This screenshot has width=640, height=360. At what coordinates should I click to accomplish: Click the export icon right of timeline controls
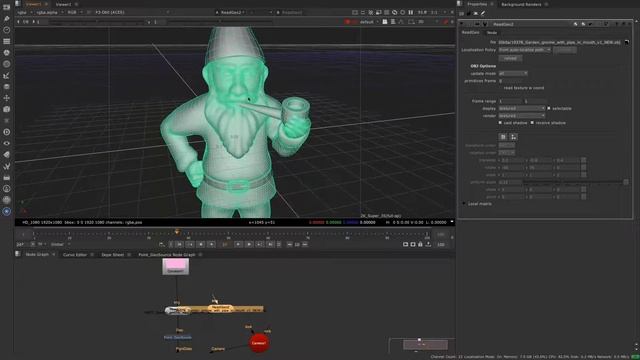[428, 244]
